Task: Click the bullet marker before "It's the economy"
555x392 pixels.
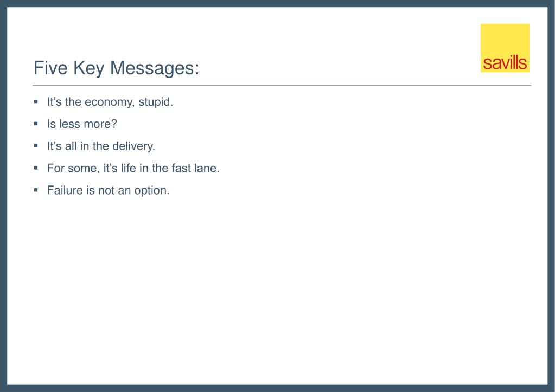Action: click(x=36, y=101)
